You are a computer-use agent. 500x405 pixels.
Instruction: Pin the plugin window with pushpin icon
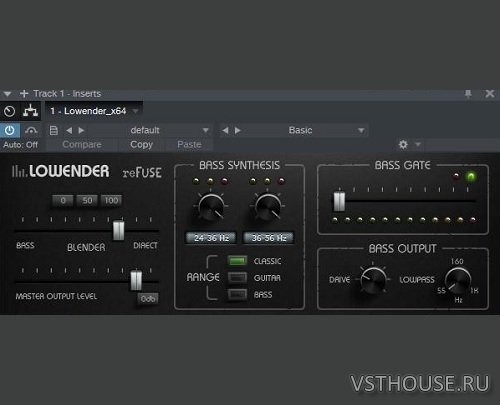tap(468, 94)
